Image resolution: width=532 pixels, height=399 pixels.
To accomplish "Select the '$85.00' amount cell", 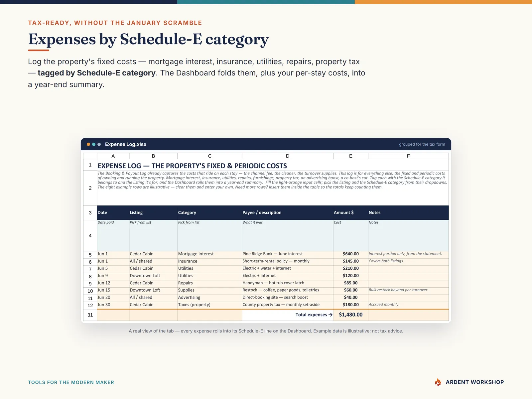I will coord(351,283).
